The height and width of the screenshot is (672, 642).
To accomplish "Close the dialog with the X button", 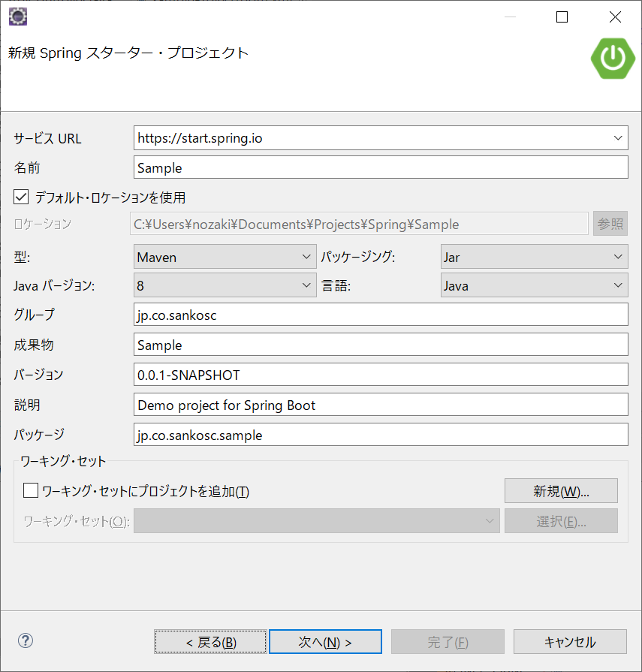I will pos(615,17).
